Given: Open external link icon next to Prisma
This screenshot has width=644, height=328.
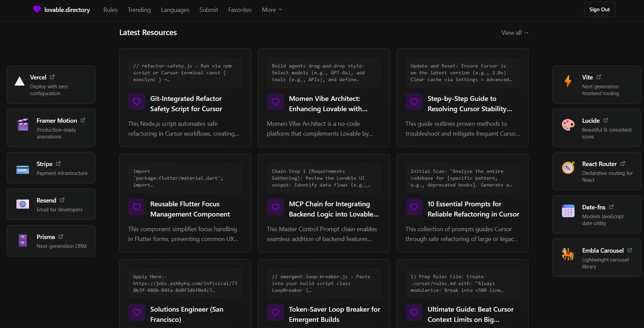Looking at the screenshot, I should [61, 237].
